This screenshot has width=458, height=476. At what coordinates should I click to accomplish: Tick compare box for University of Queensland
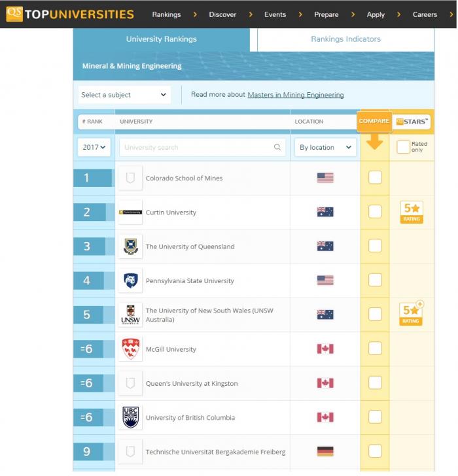pos(375,246)
